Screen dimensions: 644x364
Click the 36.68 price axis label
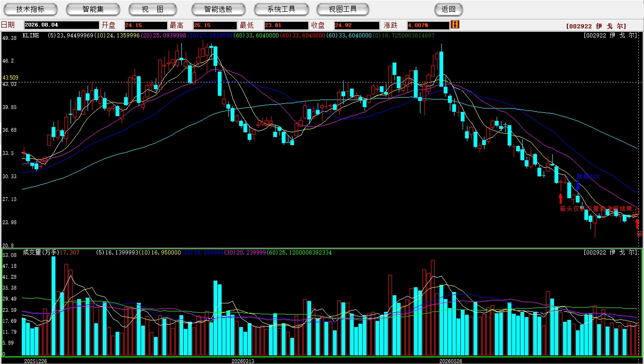click(x=9, y=130)
